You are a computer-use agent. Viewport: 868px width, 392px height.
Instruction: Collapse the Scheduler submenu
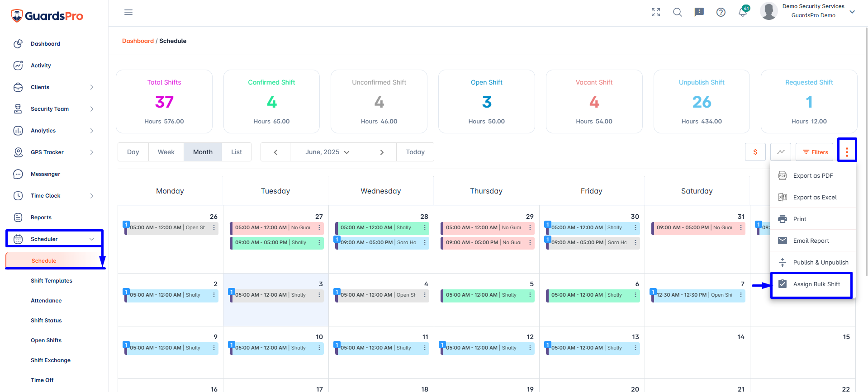92,239
